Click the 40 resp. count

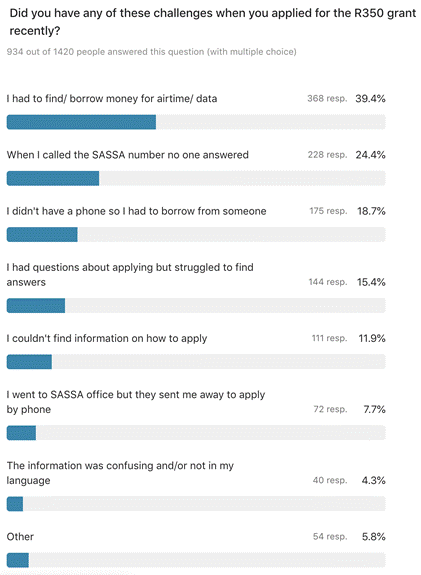click(330, 480)
